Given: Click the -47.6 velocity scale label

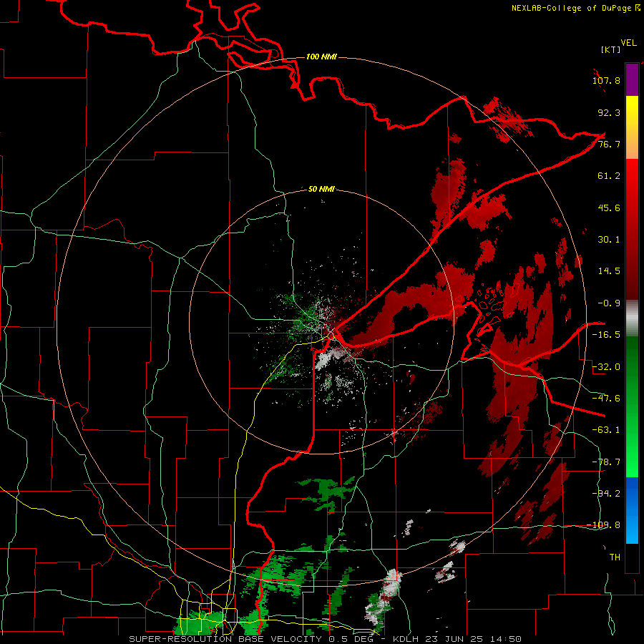Looking at the screenshot, I should [606, 399].
